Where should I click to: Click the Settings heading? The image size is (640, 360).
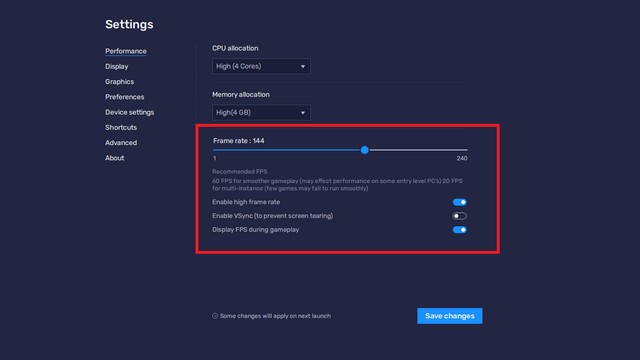tap(129, 24)
